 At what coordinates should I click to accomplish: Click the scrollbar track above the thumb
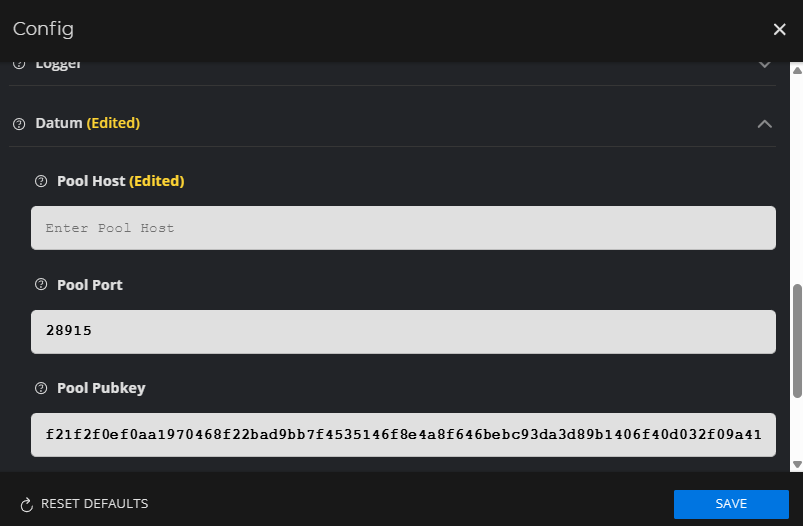click(797, 180)
